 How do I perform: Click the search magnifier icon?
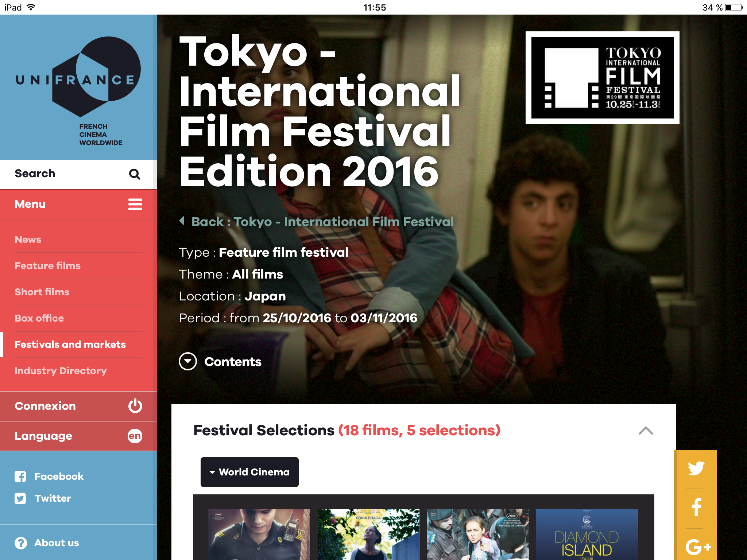[x=135, y=174]
